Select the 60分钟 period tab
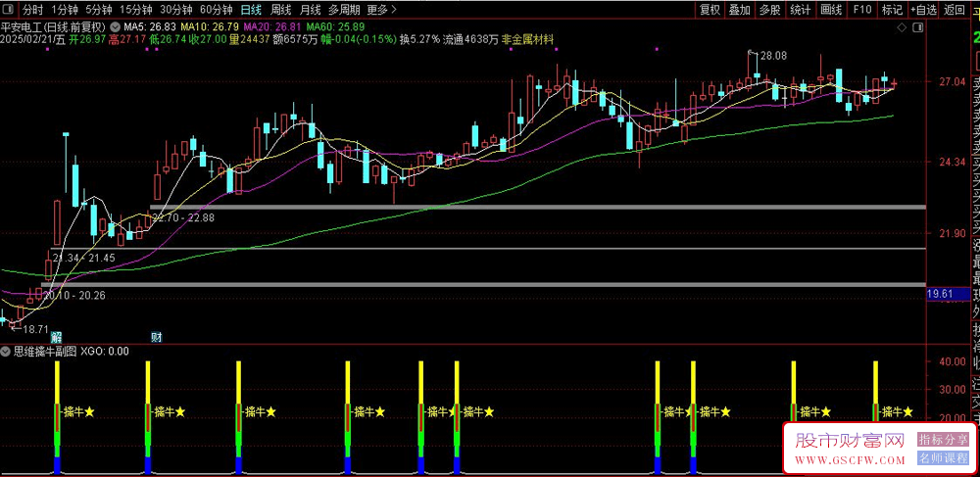Image resolution: width=980 pixels, height=477 pixels. click(x=217, y=10)
